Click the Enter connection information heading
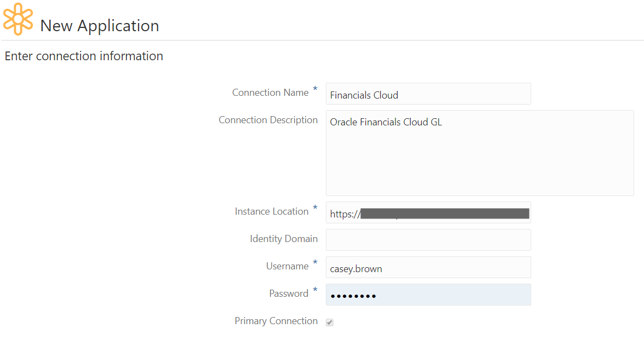644x357 pixels. coord(84,56)
